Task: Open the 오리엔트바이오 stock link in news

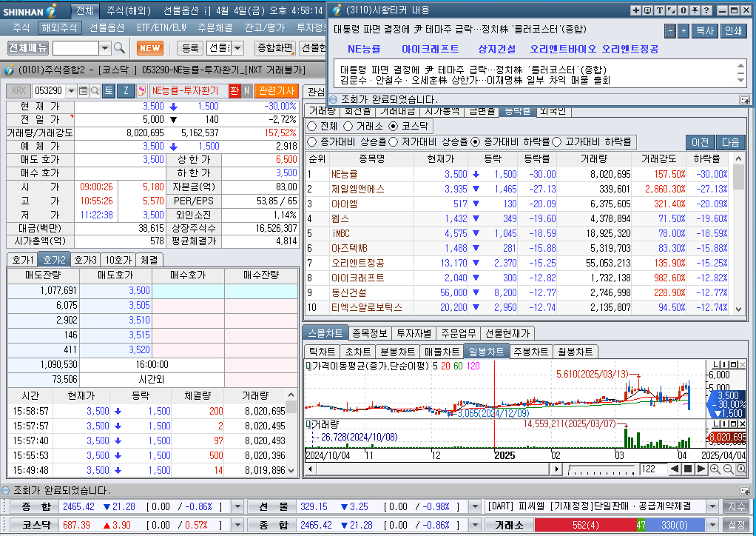Action: click(563, 49)
